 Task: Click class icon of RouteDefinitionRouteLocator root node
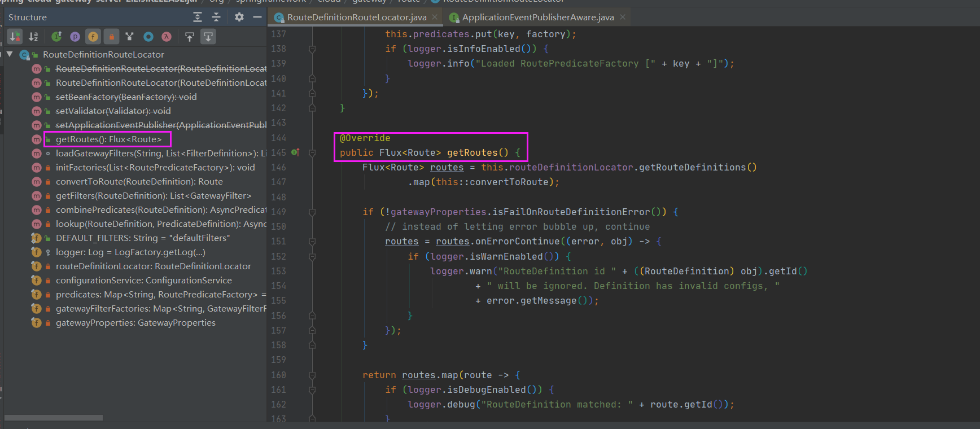tap(24, 55)
